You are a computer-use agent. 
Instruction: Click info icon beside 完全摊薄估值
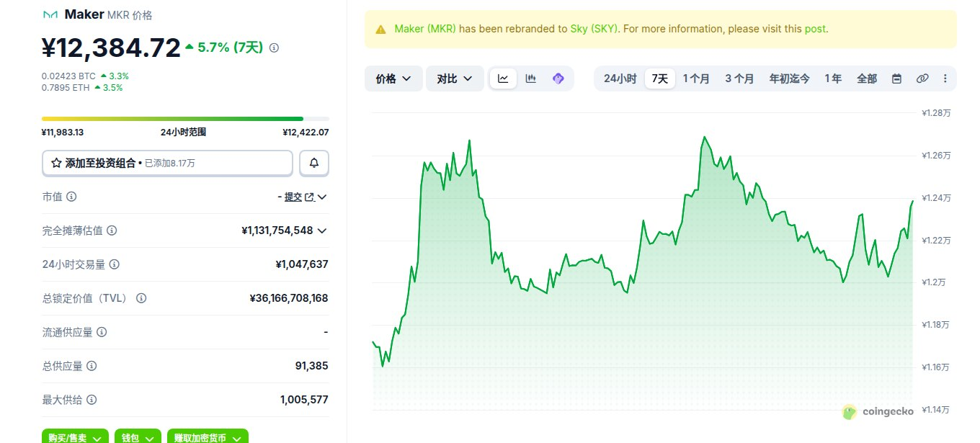pos(112,231)
